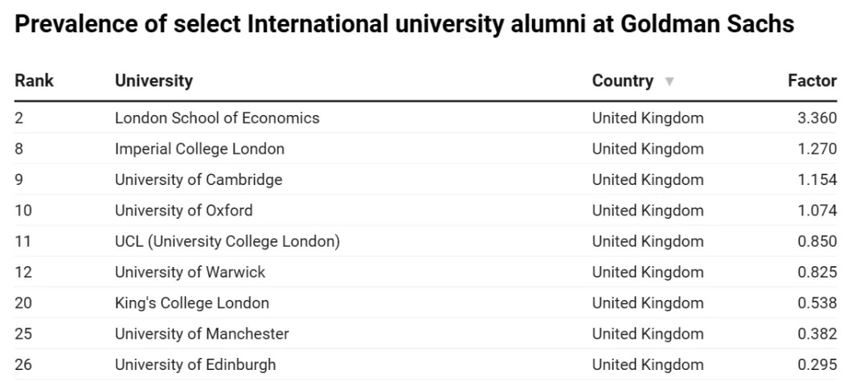
Task: Sort by Factor column header
Action: click(x=812, y=80)
